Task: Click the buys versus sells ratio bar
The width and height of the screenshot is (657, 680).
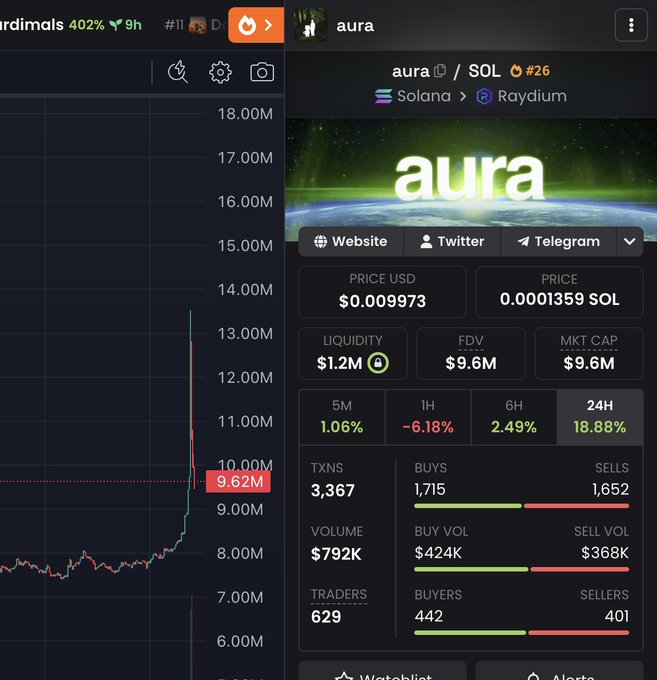Action: tap(522, 506)
